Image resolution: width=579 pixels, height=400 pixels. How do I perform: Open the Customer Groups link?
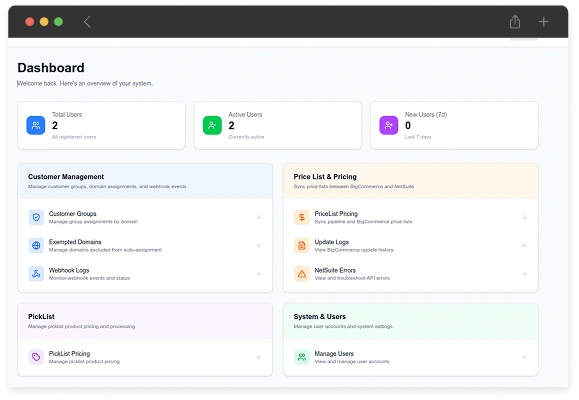pyautogui.click(x=145, y=217)
